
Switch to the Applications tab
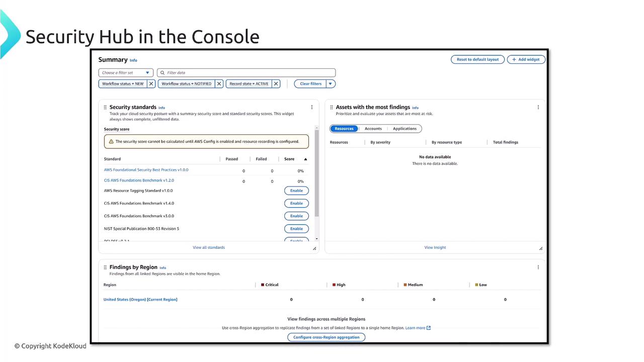405,129
